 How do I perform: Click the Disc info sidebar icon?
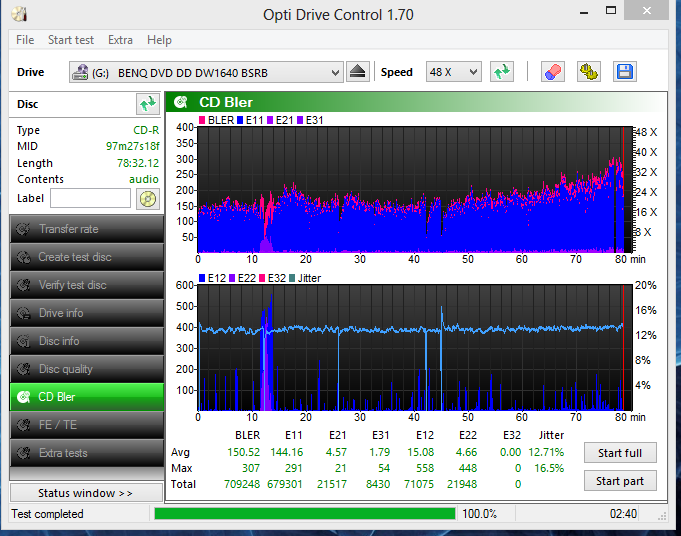tap(23, 341)
